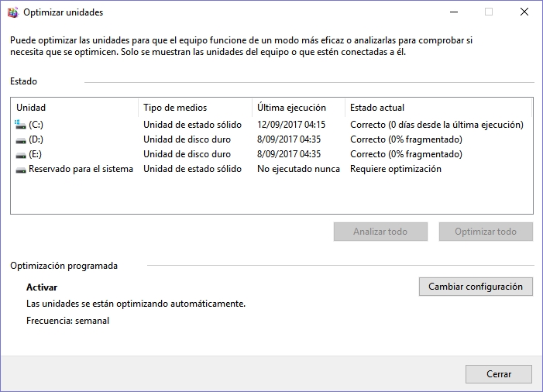Click the D: row's Unidad de disco duro text

click(187, 139)
